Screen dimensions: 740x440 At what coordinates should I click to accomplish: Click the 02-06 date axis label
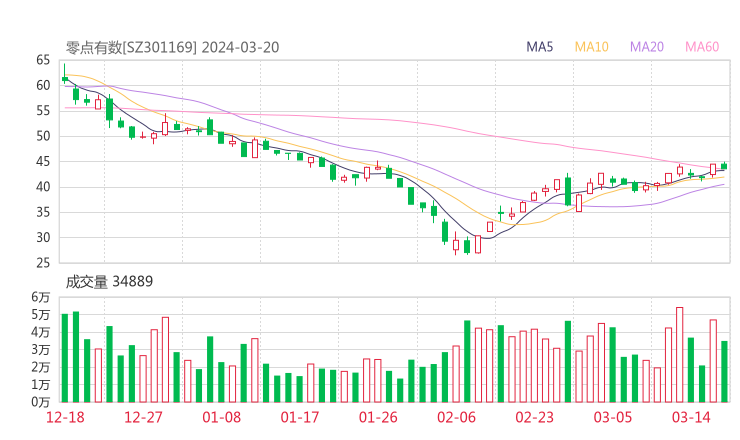456,417
